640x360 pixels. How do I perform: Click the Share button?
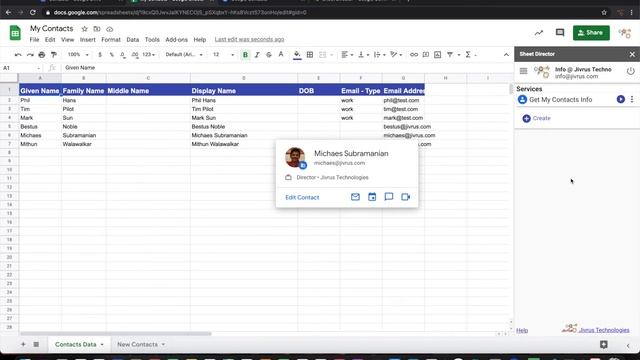pos(591,33)
